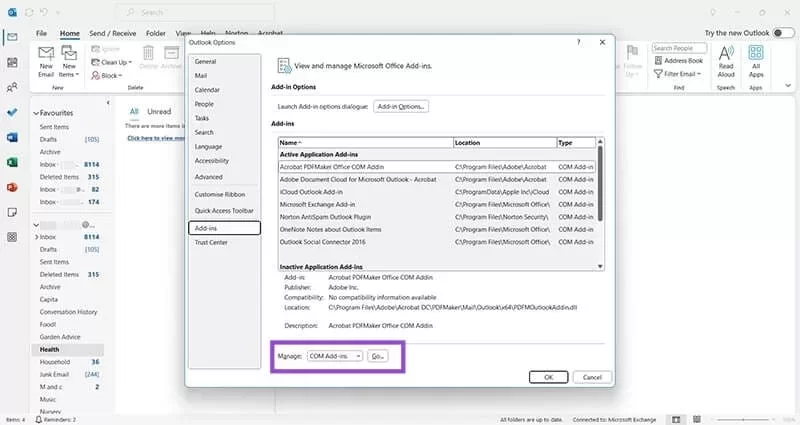Toggle the Try the new Outlook switch

coord(782,33)
